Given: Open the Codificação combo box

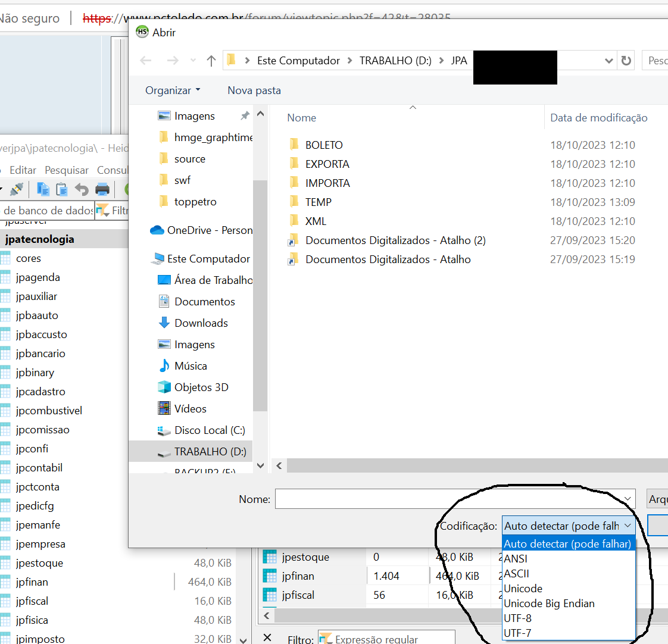Looking at the screenshot, I should [569, 526].
